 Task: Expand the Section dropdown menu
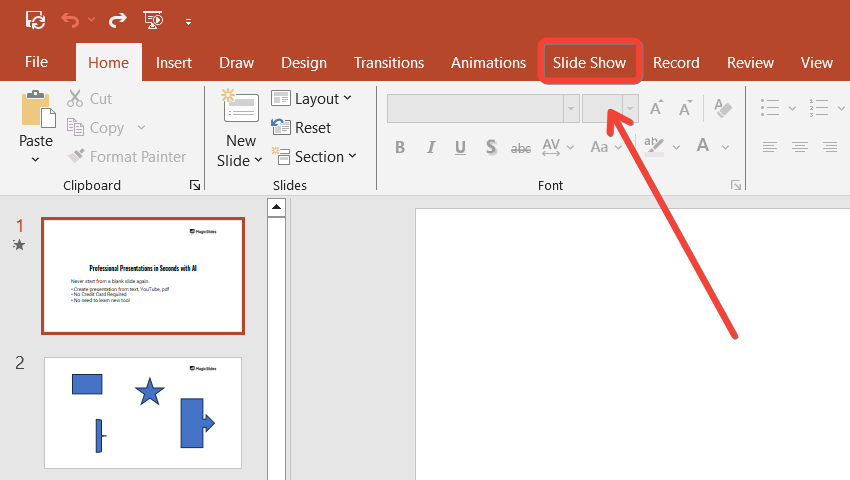tap(311, 157)
